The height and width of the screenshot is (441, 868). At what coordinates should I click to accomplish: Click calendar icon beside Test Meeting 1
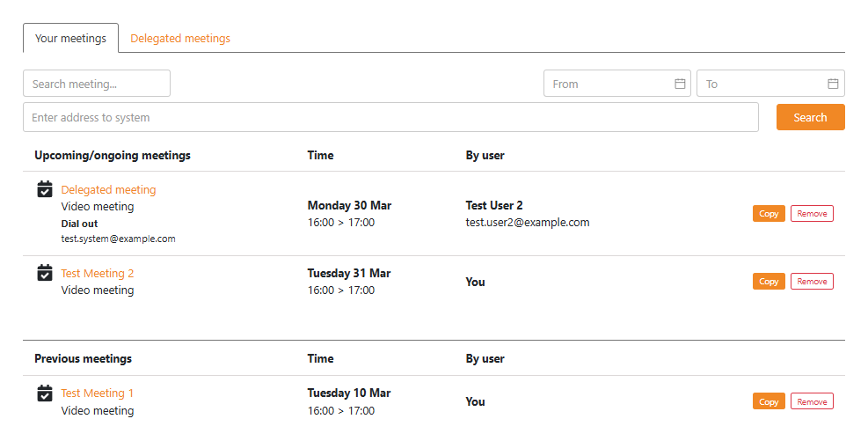(45, 393)
